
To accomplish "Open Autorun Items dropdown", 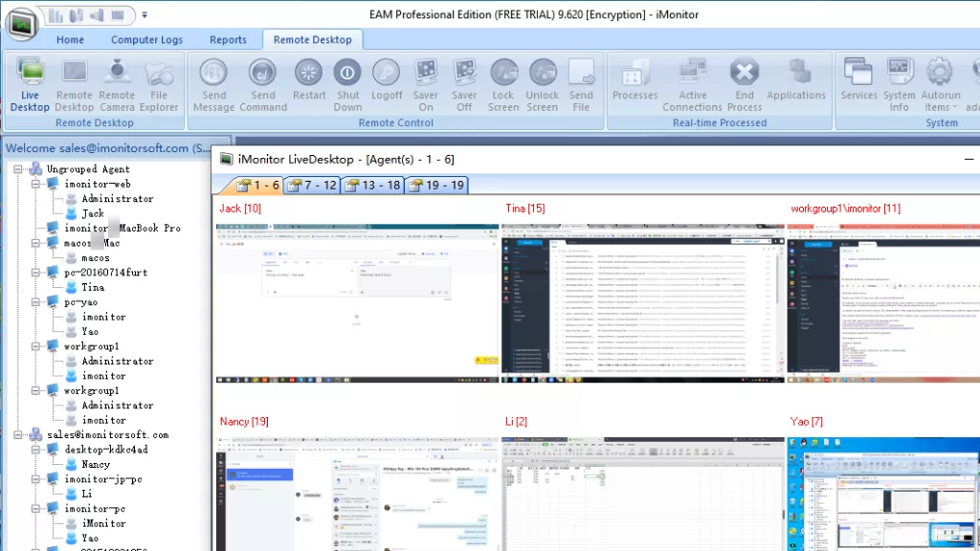I will pos(941,85).
